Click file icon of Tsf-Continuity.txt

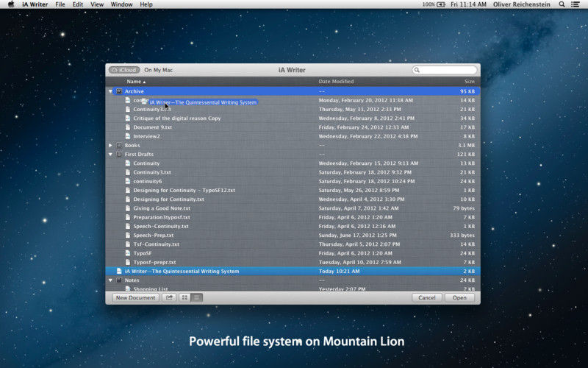[x=127, y=244]
